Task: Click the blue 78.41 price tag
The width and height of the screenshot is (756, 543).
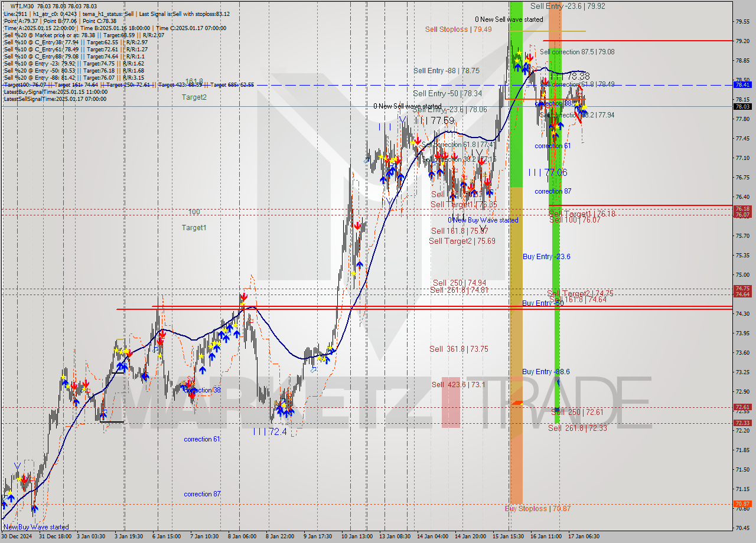Action: click(x=742, y=84)
